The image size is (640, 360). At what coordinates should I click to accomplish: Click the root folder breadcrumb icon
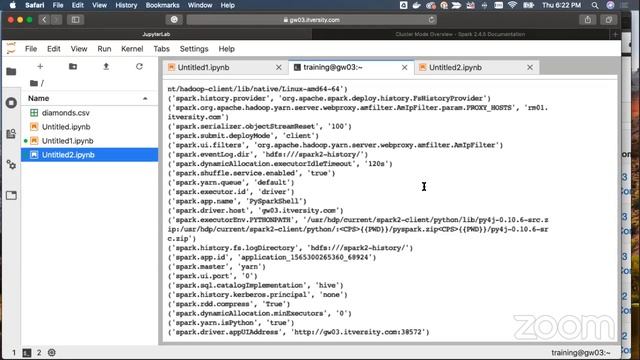34,83
